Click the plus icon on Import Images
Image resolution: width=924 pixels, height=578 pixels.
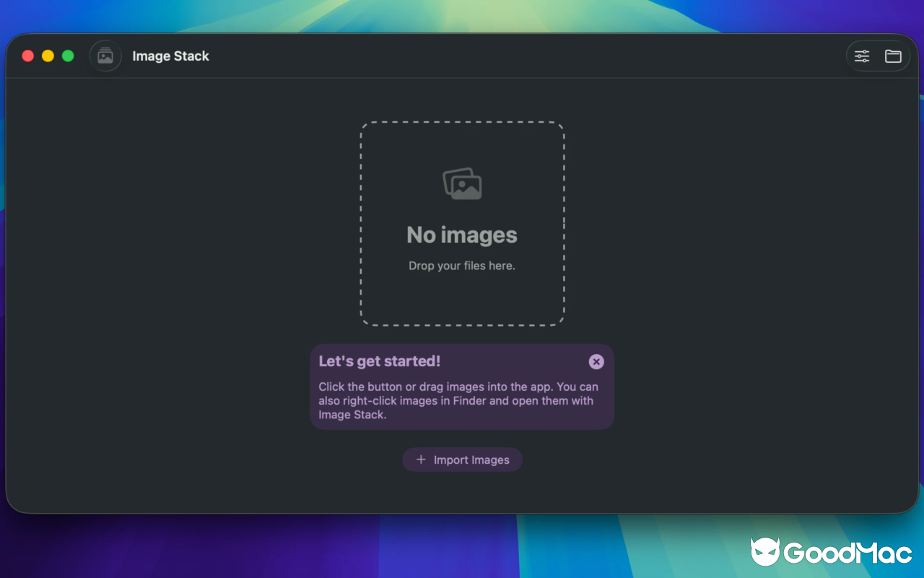tap(422, 460)
